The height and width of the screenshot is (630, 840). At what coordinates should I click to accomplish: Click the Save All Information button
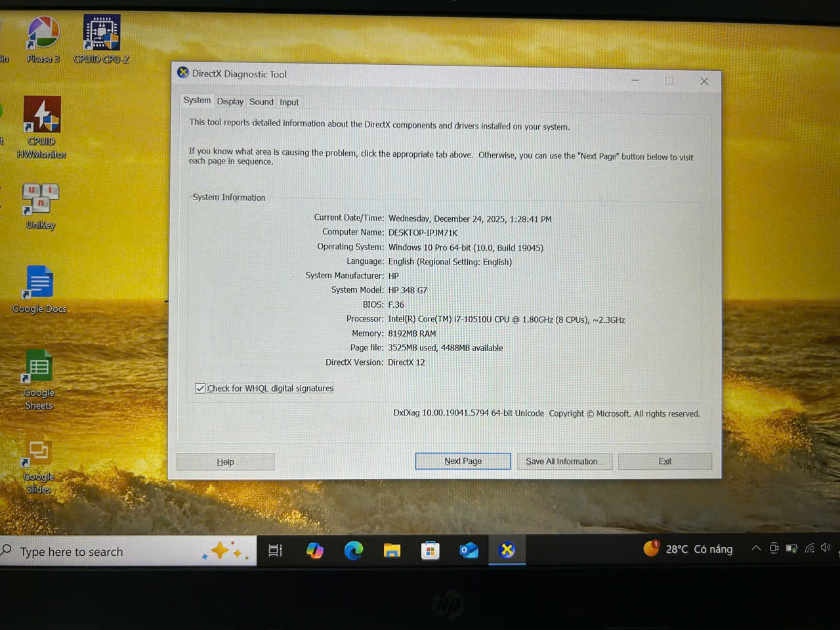click(564, 461)
